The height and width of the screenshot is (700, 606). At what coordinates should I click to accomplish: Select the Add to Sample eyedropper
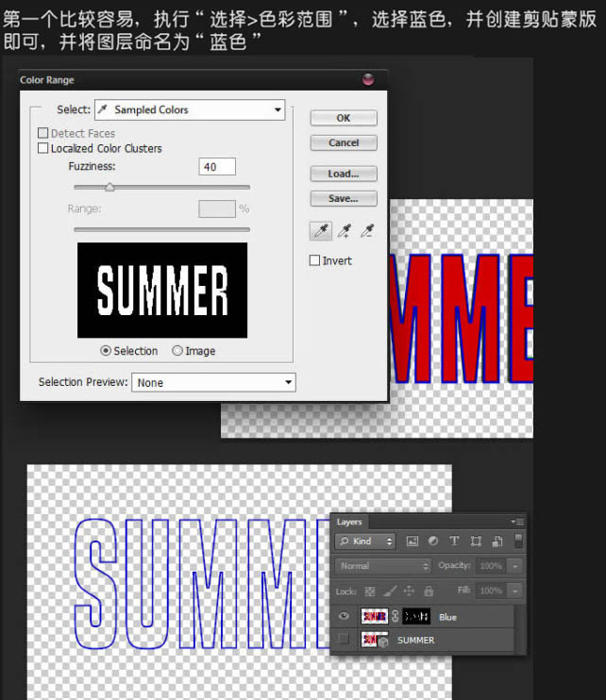coord(345,231)
